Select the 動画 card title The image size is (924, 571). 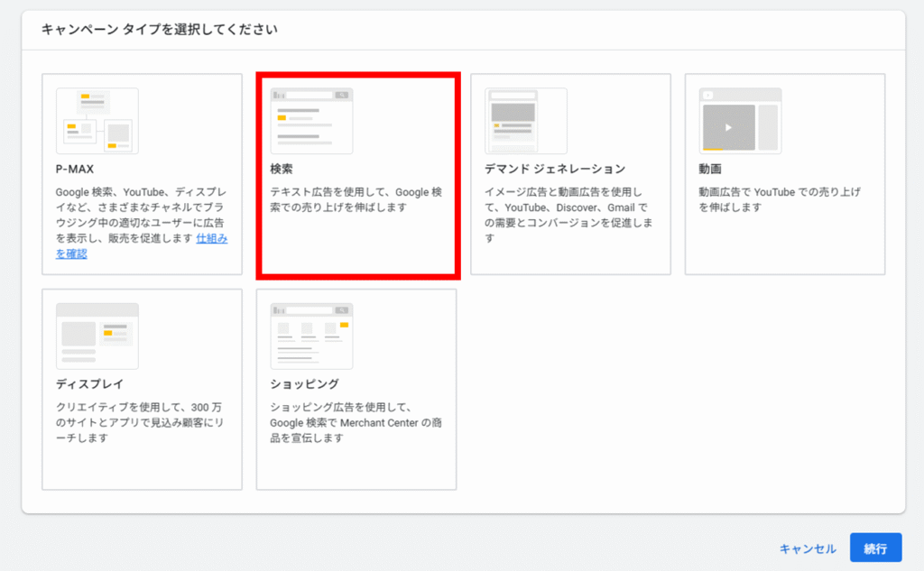coord(710,169)
